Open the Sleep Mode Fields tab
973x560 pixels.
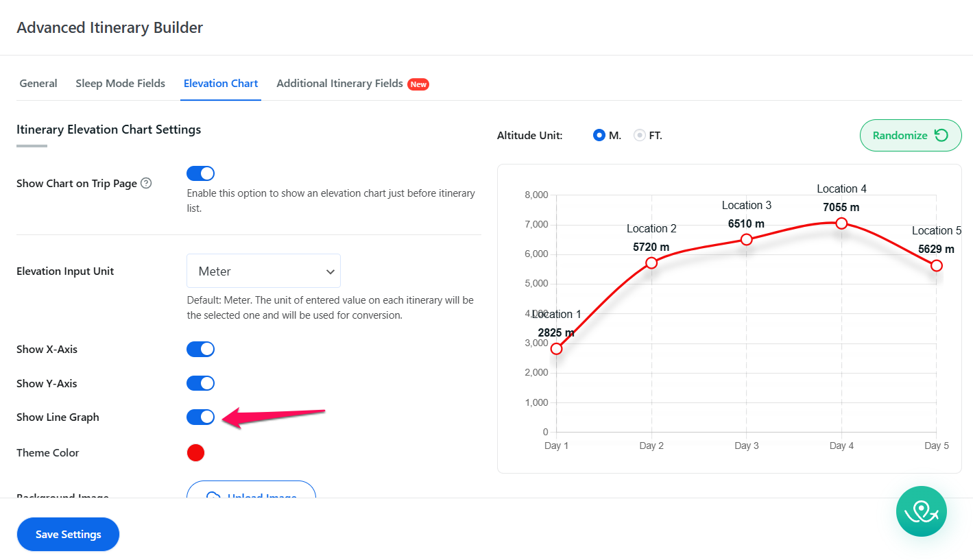(120, 84)
